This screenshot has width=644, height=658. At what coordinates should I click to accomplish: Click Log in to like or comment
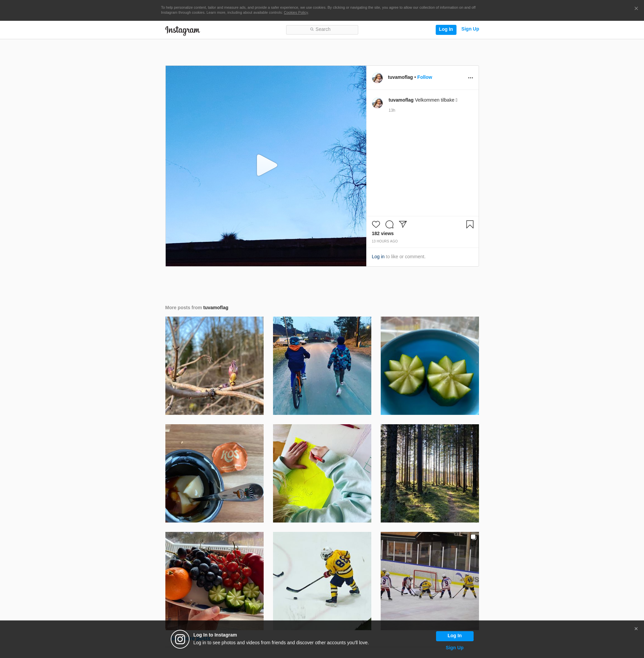tap(378, 257)
